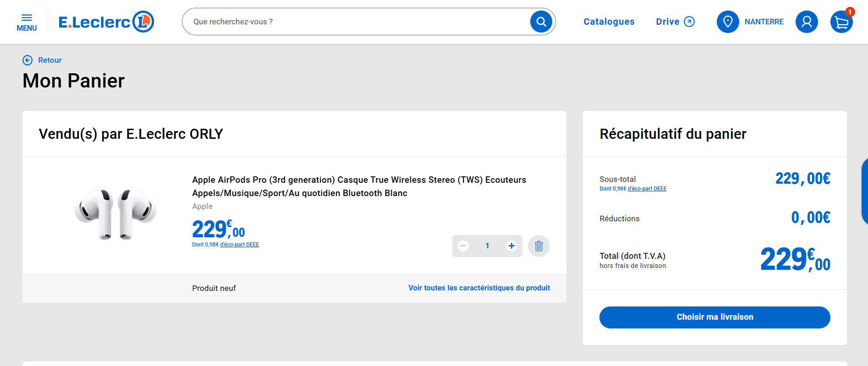The image size is (868, 366).
Task: Click the store location pin icon
Action: point(728,22)
